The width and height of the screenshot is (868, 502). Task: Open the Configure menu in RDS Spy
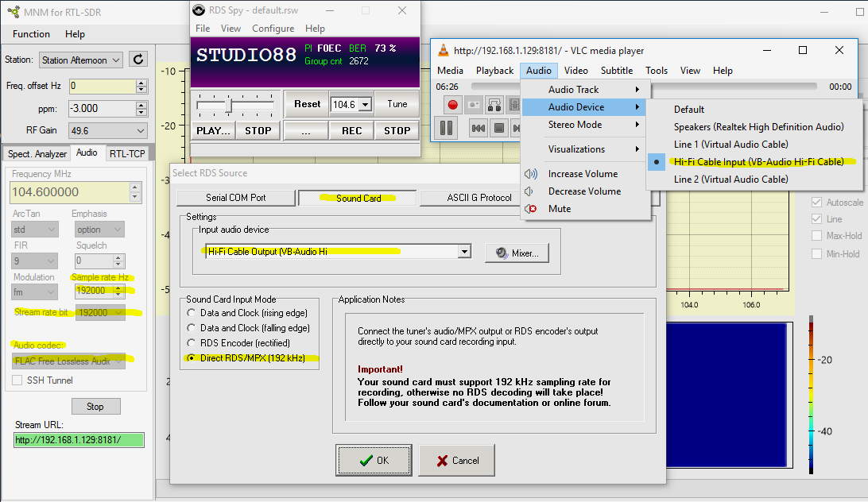pyautogui.click(x=273, y=28)
